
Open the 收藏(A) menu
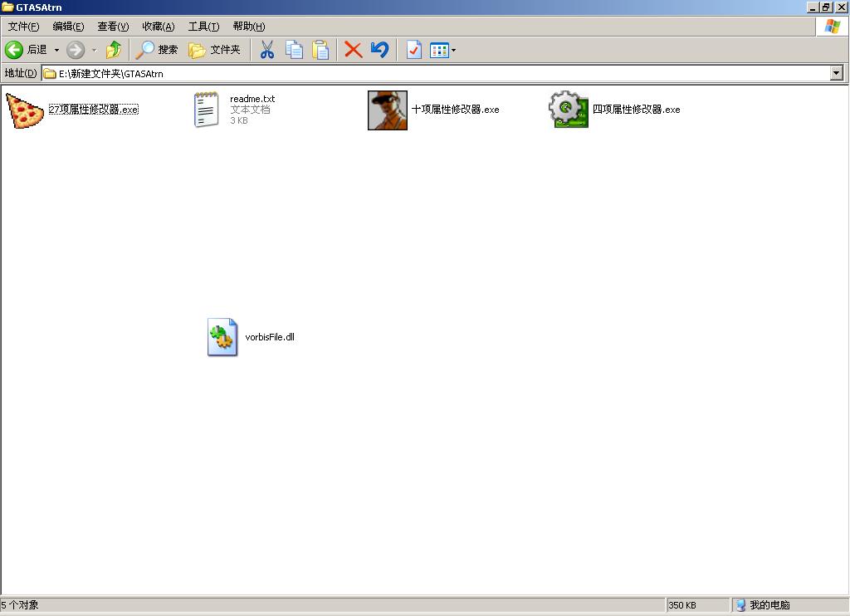[x=159, y=26]
